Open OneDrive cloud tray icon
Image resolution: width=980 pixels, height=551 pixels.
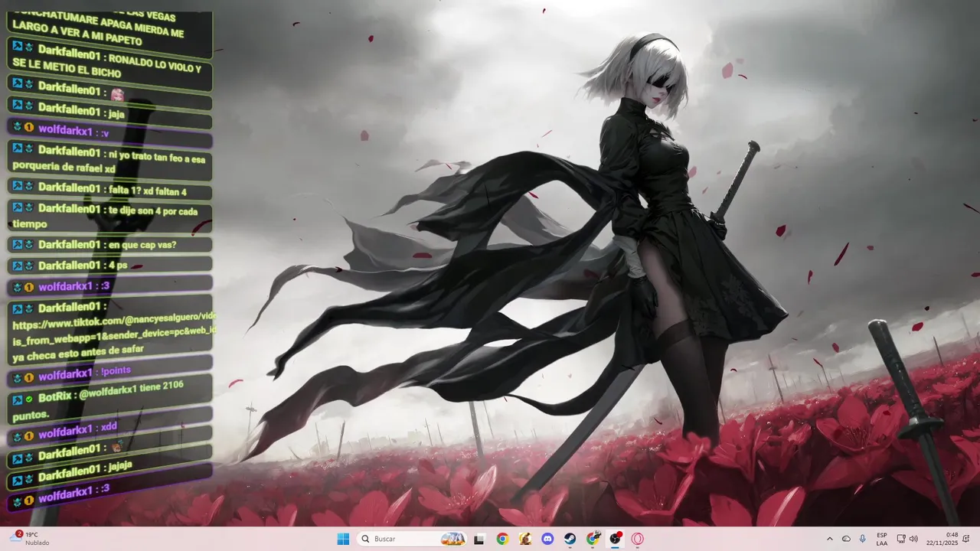846,539
